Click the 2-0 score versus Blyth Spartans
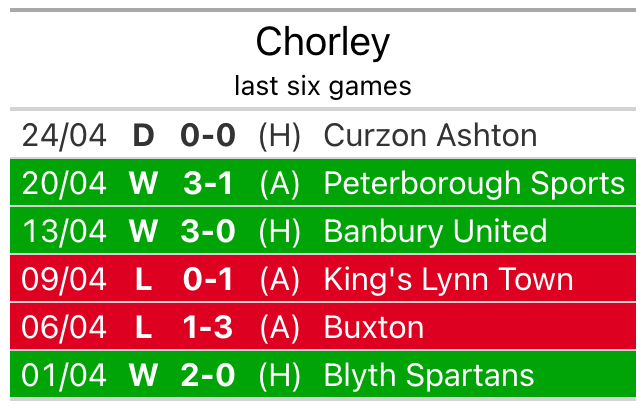 [x=208, y=375]
